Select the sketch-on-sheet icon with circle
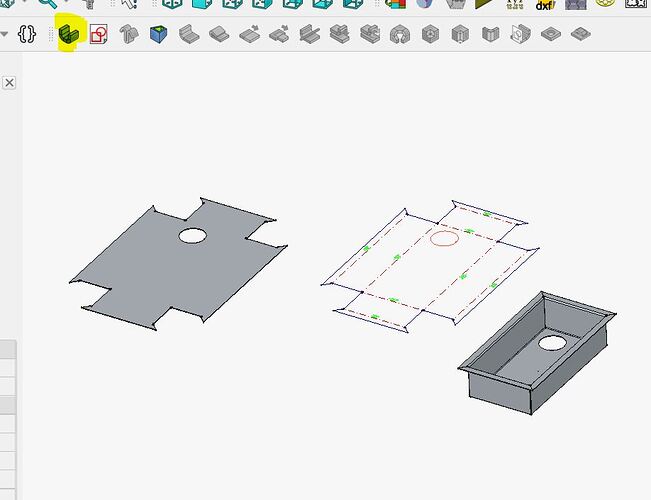The height and width of the screenshot is (500, 651). click(521, 34)
